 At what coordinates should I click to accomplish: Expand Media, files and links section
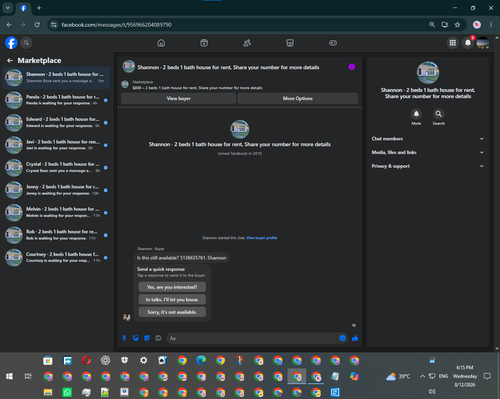428,152
